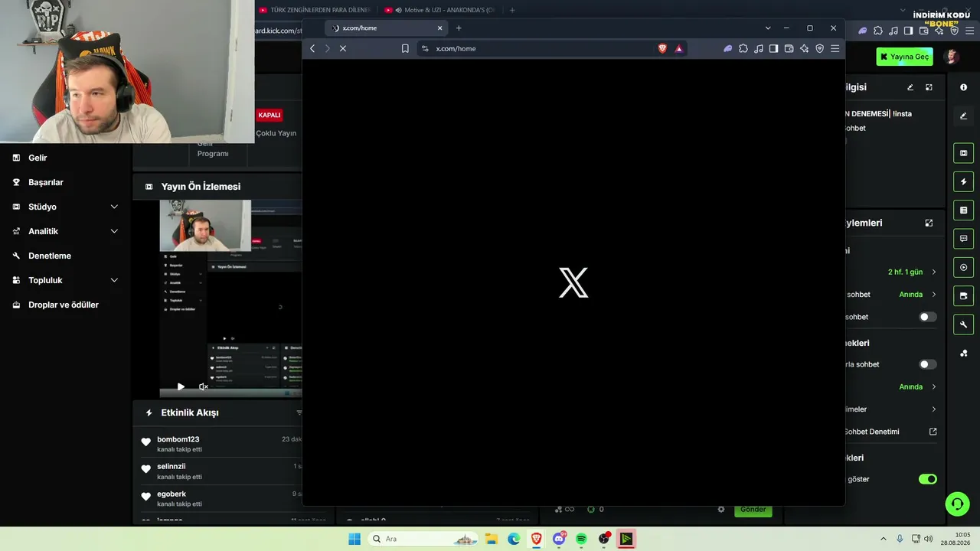
Task: Open the lightning activity icon in Kick right sidebar
Action: [963, 181]
